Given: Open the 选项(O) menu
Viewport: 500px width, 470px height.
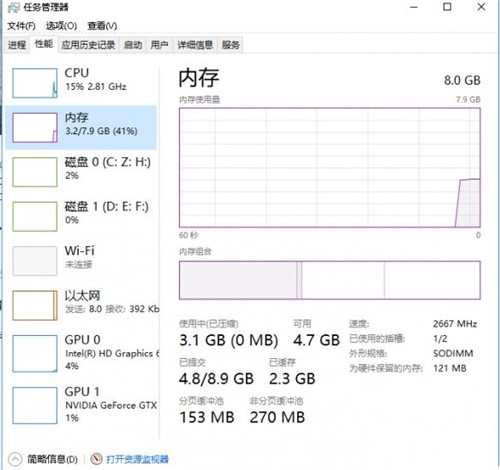Looking at the screenshot, I should (61, 26).
